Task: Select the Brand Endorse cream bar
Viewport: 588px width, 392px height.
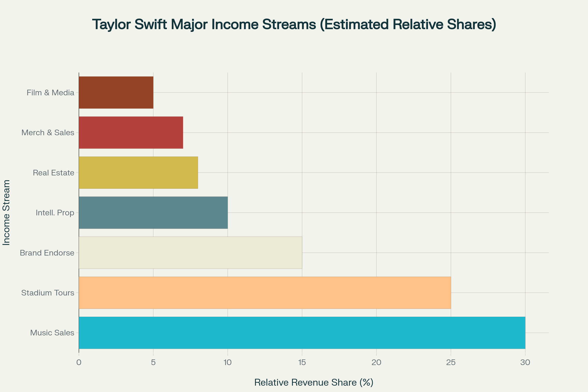Action: (191, 253)
